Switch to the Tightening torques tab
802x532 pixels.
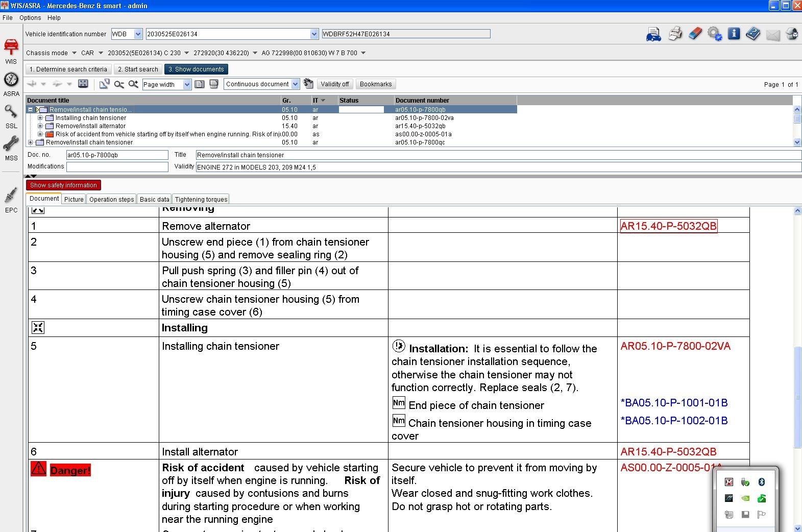coord(201,199)
